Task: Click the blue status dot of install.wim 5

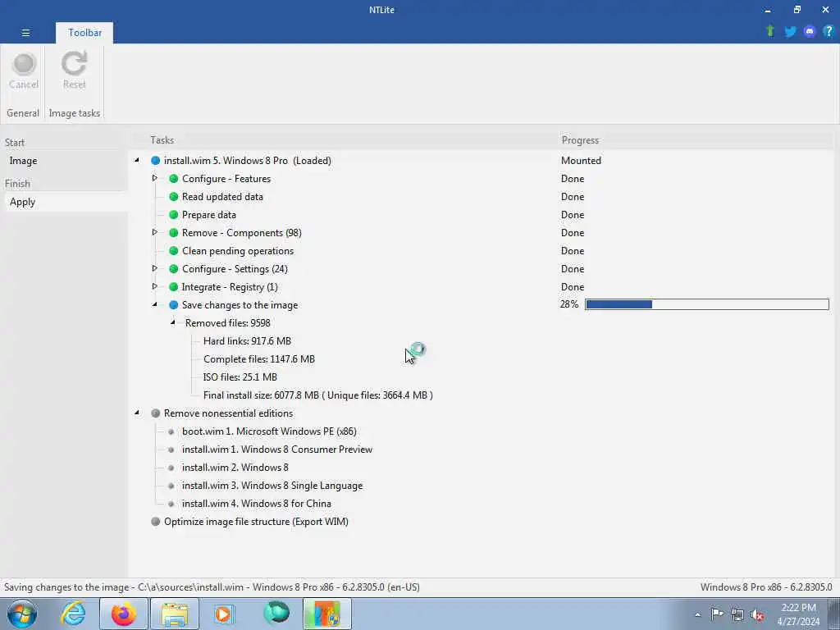Action: click(155, 161)
